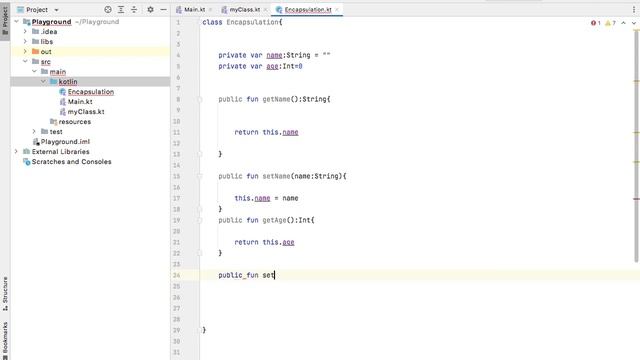
Task: Click the editor vertical scrollbar
Action: pyautogui.click(x=636, y=146)
